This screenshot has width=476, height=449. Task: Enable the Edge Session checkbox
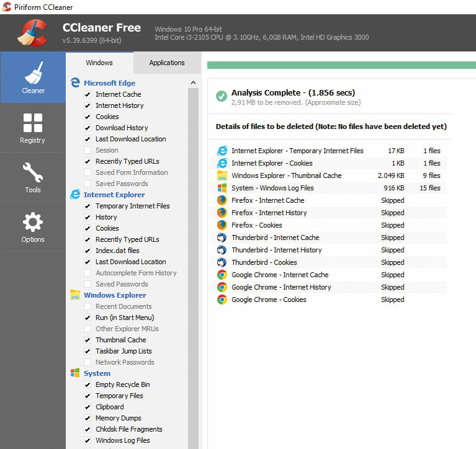[x=88, y=150]
